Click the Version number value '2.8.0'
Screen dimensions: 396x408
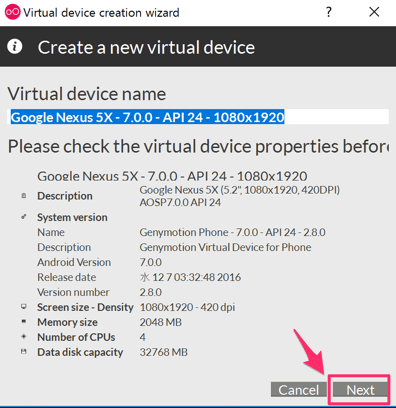point(151,292)
